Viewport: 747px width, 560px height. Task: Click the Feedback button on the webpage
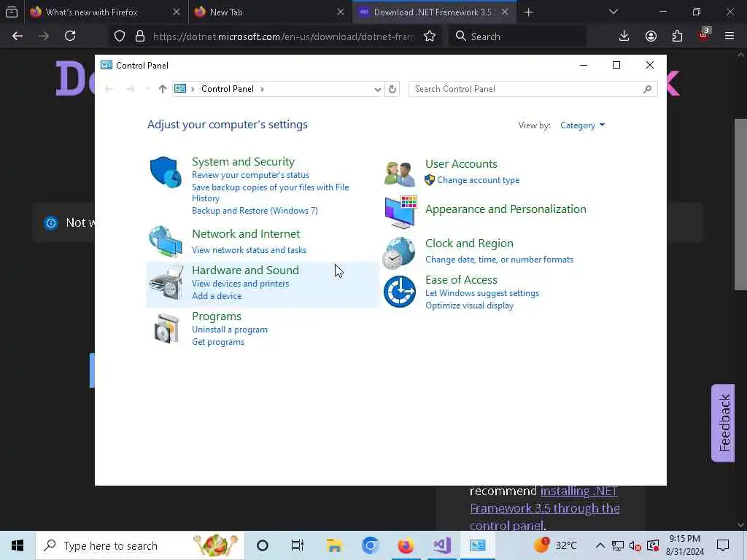723,423
